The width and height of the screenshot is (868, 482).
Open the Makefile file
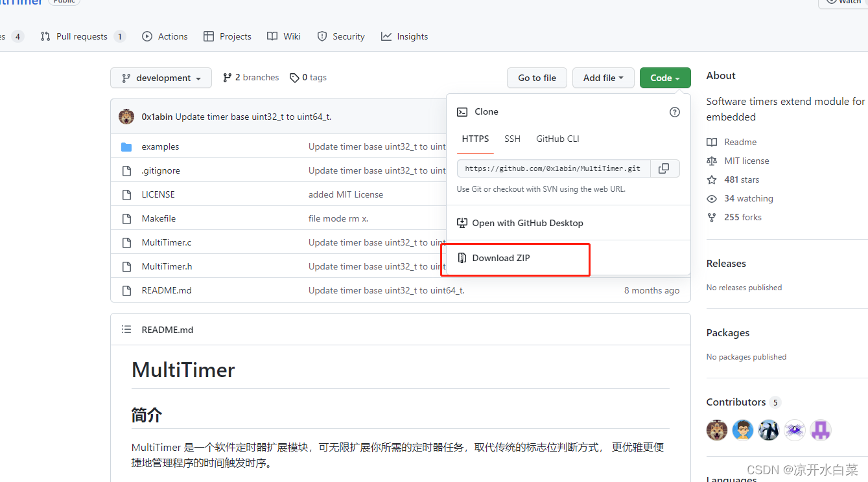pos(159,218)
